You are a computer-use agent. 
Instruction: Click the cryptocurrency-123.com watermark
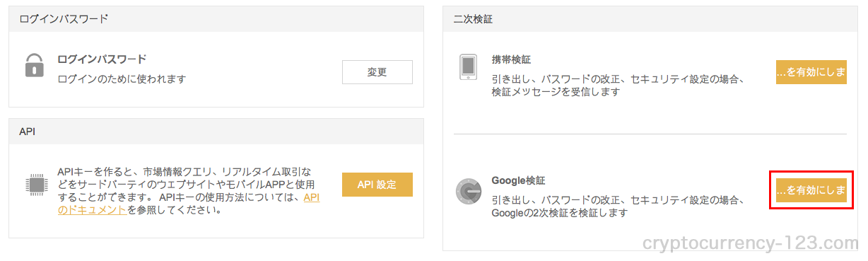tap(750, 244)
